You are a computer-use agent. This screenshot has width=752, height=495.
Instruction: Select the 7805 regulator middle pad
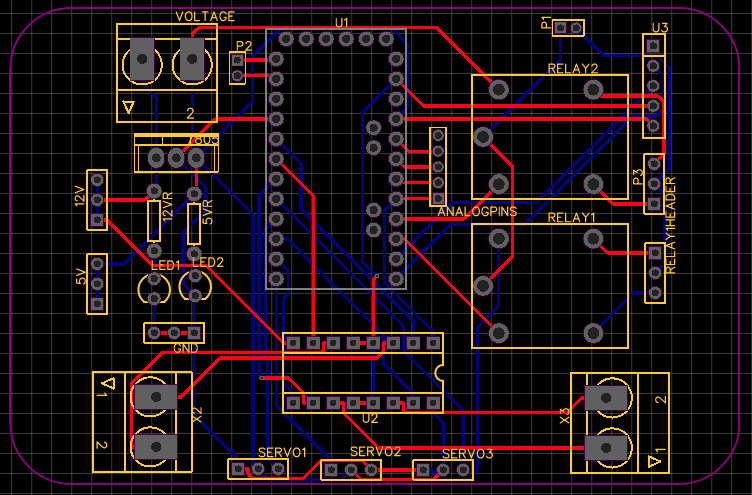pyautogui.click(x=176, y=158)
